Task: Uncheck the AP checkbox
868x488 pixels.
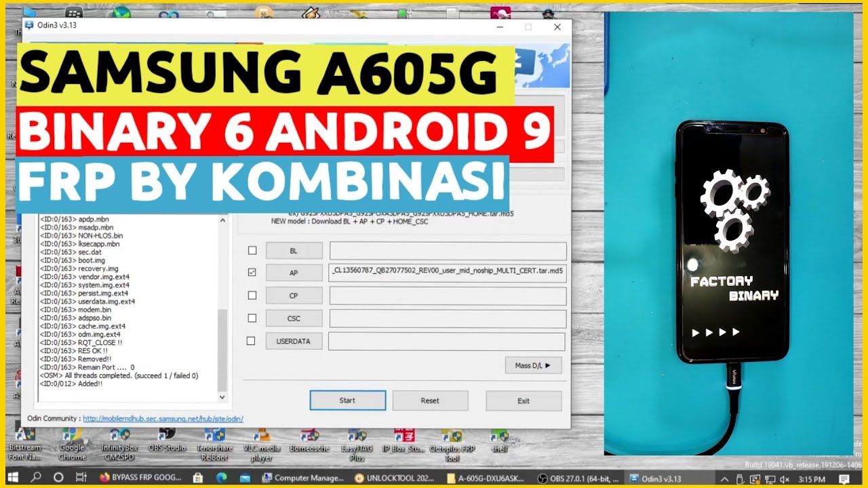Action: pyautogui.click(x=252, y=272)
